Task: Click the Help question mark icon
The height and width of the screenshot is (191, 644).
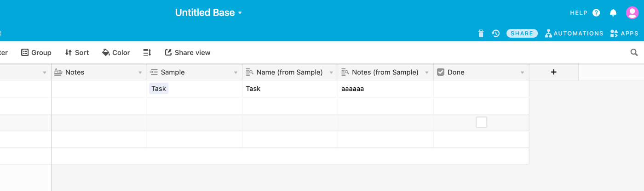Action: (x=596, y=13)
